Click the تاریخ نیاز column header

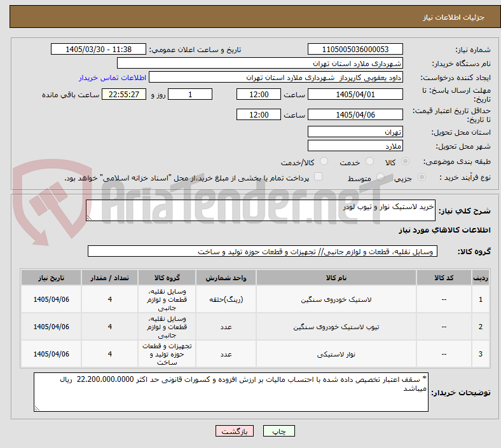point(51,278)
